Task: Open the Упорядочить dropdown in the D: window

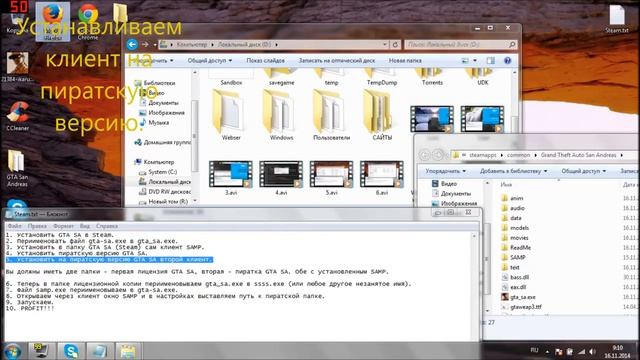Action: point(152,60)
